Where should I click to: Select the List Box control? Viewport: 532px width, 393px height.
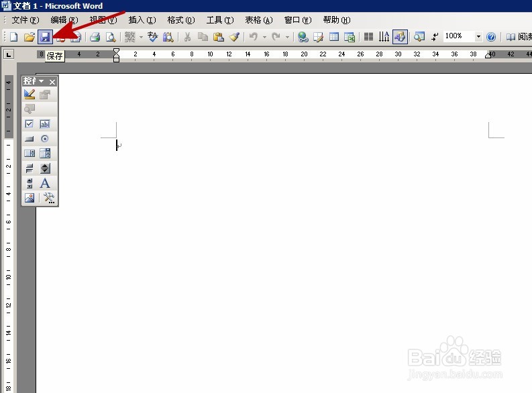tap(30, 154)
